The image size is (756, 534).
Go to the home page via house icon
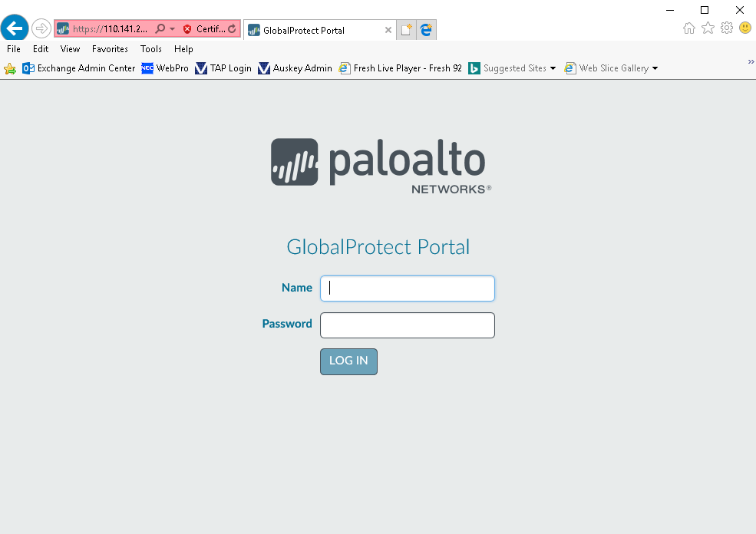(689, 28)
